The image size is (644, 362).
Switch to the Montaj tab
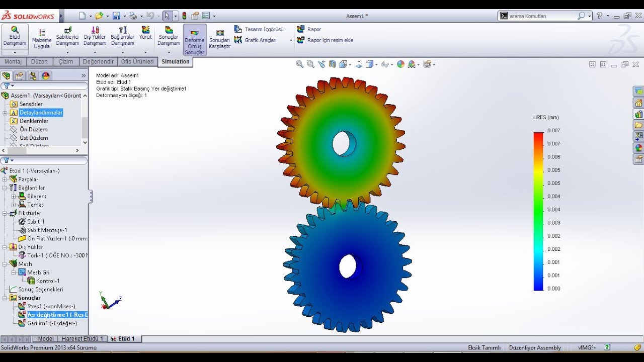13,62
